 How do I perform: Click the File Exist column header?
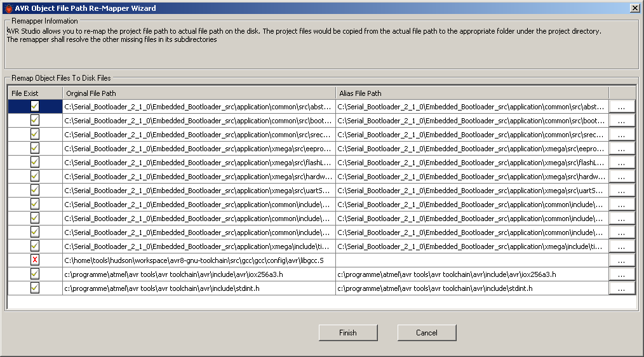pos(36,93)
